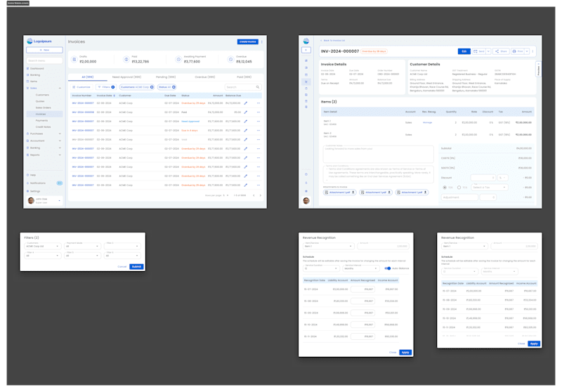Click highlighted Sales icon in collapsed sidebar
This screenshot has width=562, height=392.
coord(306,82)
